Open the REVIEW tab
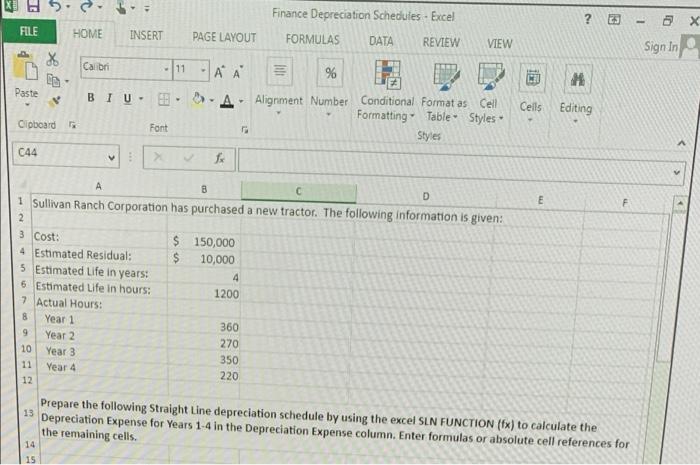Image resolution: width=700 pixels, height=465 pixels. [x=441, y=42]
